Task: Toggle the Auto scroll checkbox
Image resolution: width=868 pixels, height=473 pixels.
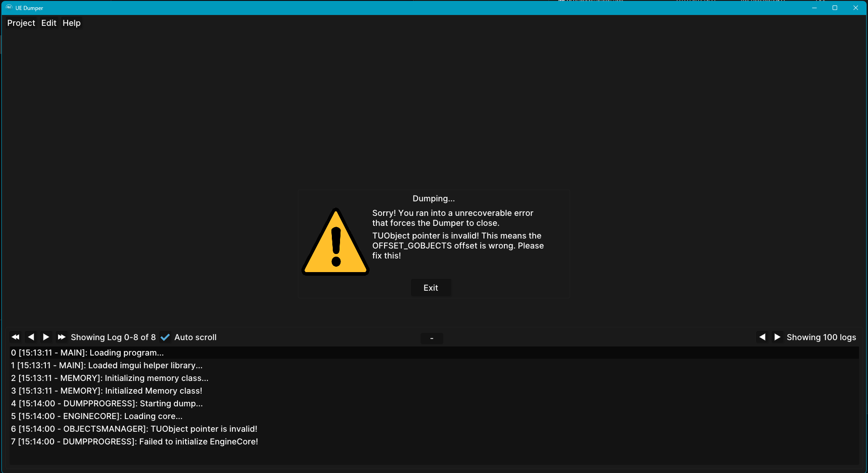Action: (165, 337)
